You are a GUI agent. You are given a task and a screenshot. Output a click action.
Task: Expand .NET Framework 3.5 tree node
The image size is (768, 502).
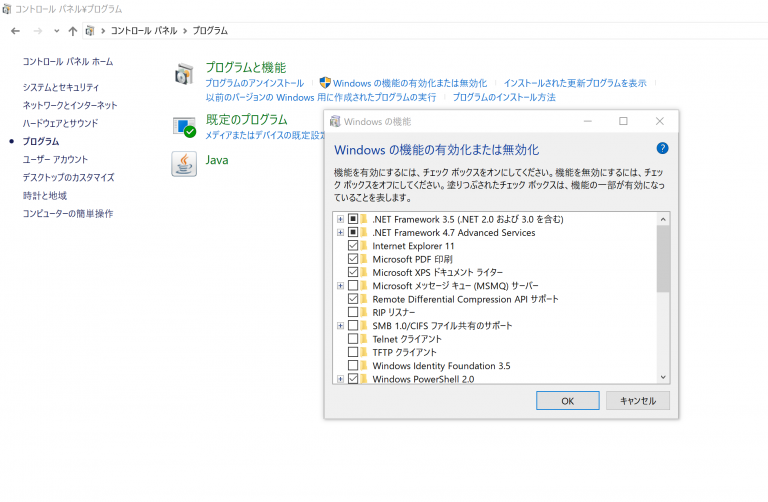click(340, 219)
